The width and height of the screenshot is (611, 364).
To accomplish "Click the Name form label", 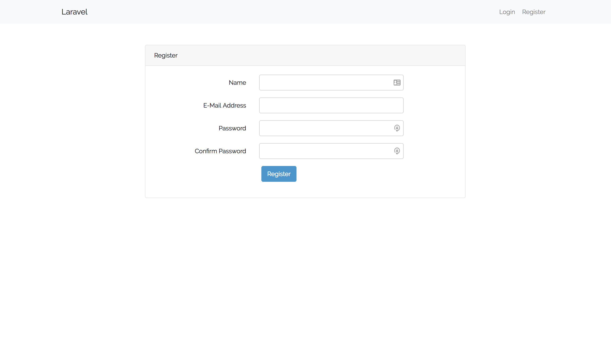I will (237, 82).
